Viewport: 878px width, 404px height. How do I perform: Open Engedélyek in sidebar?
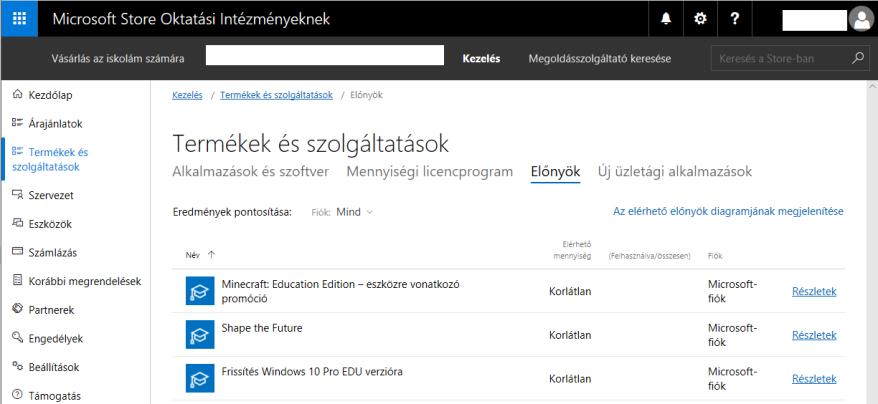pyautogui.click(x=56, y=338)
